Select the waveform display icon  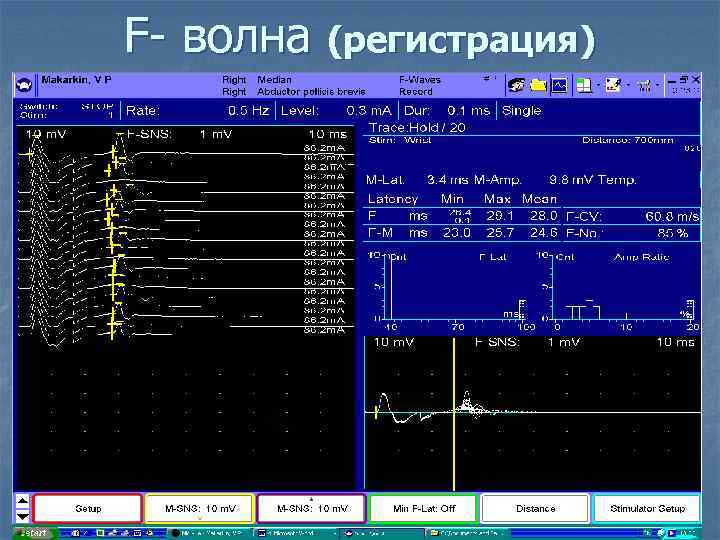559,85
